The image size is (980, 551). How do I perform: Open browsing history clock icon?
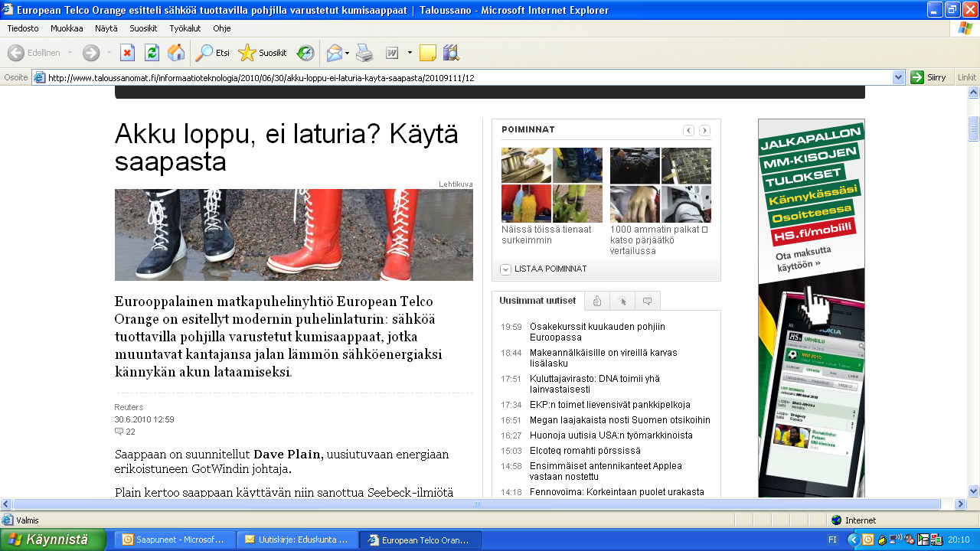(x=305, y=53)
